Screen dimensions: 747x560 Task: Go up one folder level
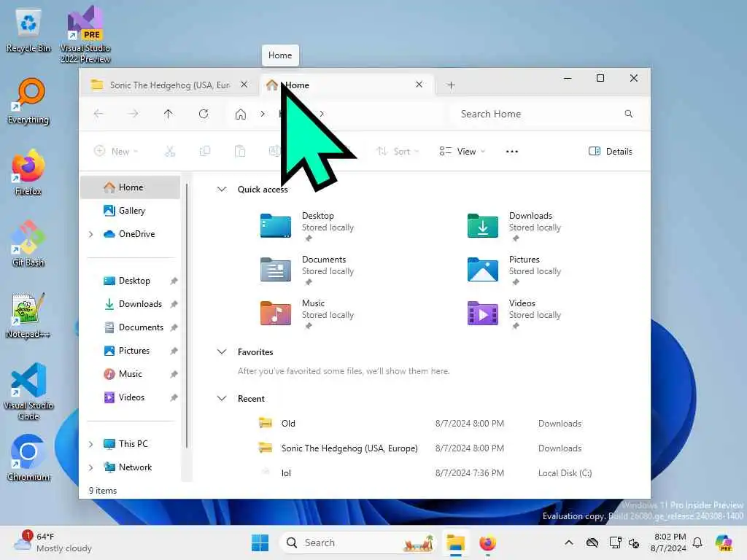coord(169,114)
